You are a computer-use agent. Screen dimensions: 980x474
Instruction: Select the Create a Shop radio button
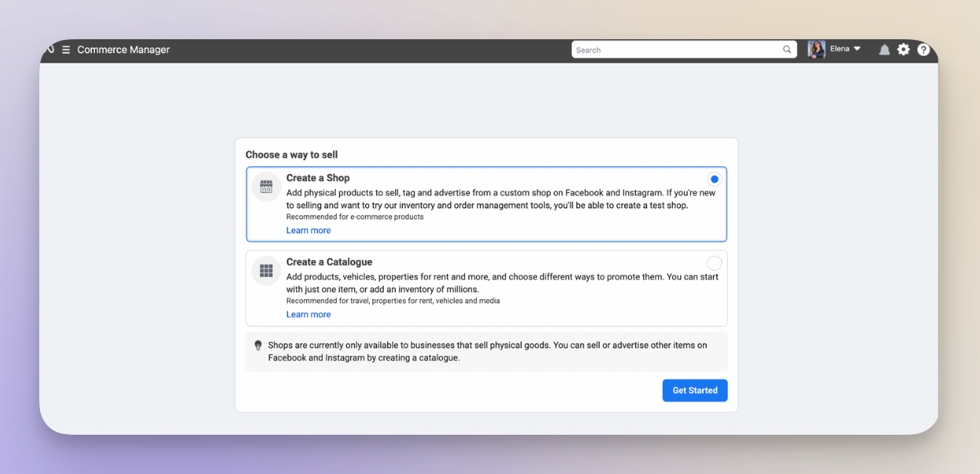[x=714, y=179]
